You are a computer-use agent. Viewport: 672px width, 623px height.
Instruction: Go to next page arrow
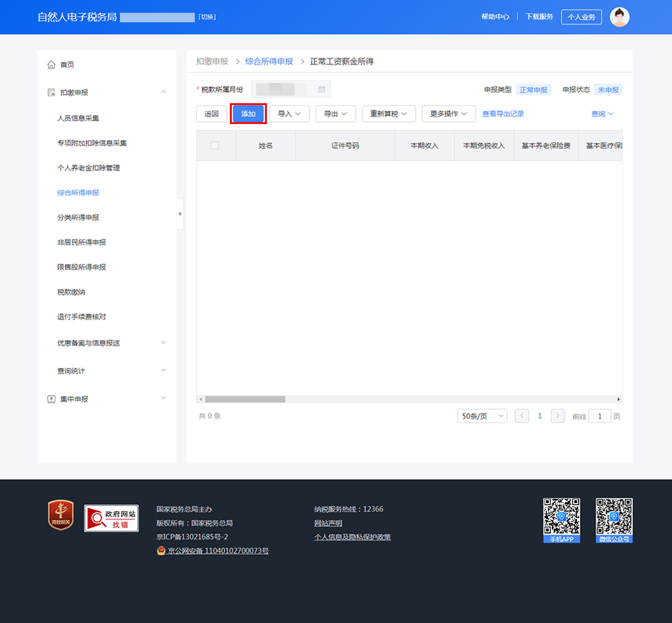[557, 416]
